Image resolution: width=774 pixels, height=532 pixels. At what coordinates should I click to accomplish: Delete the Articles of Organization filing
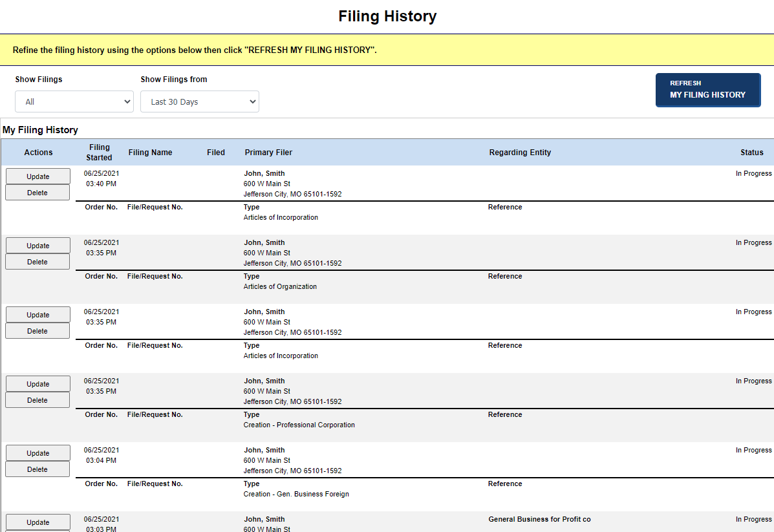pyautogui.click(x=38, y=261)
